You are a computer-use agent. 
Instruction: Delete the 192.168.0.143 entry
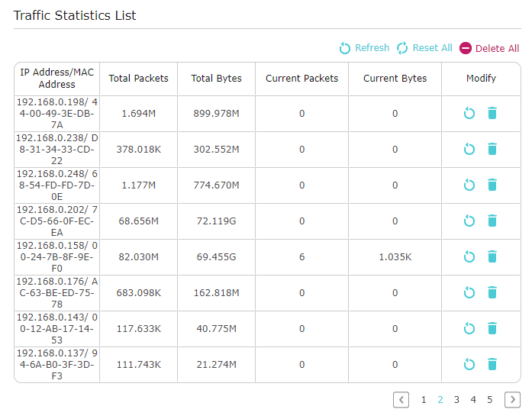492,329
